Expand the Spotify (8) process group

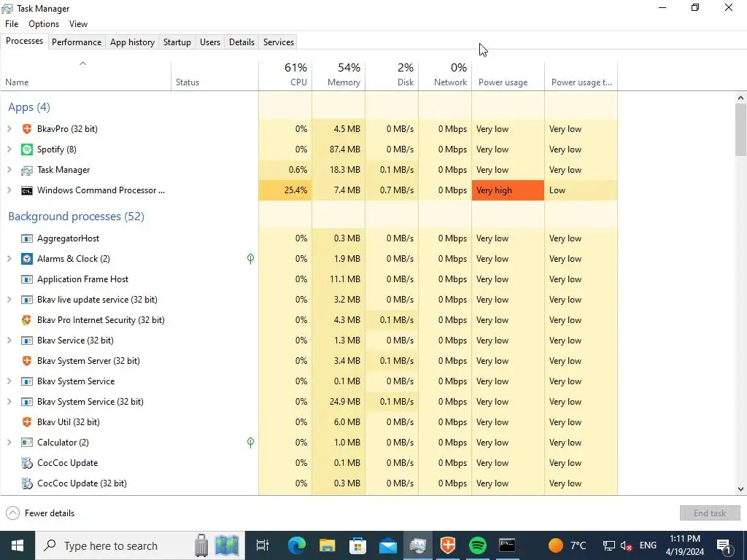click(x=9, y=149)
